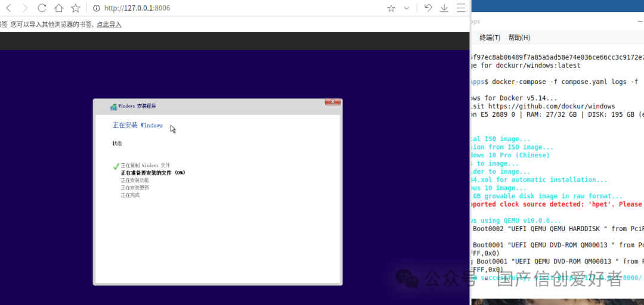Expand the address bar dropdown chevron

click(407, 8)
